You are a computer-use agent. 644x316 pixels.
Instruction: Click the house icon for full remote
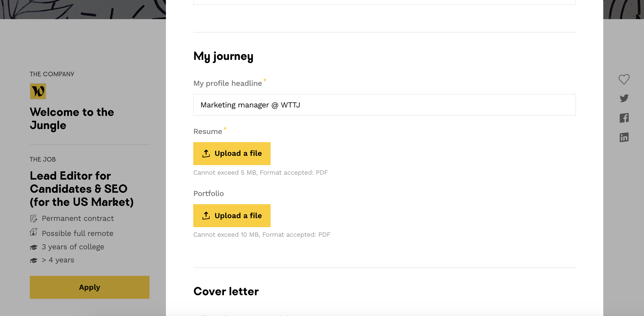34,232
